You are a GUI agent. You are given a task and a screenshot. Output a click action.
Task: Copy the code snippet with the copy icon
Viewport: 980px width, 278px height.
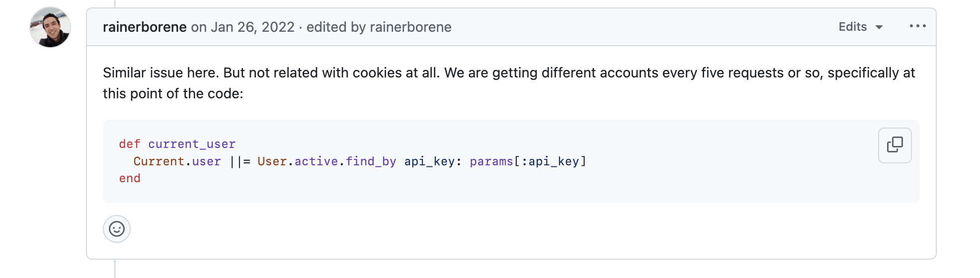click(895, 145)
